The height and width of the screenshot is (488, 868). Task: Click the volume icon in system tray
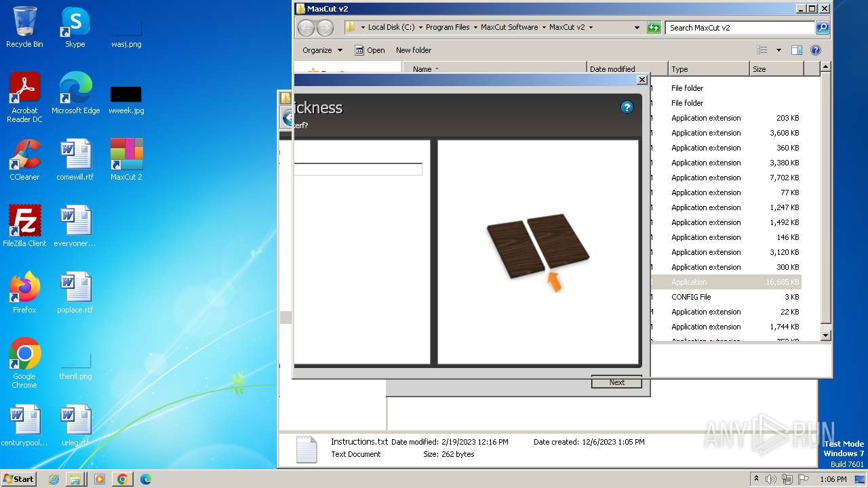771,479
